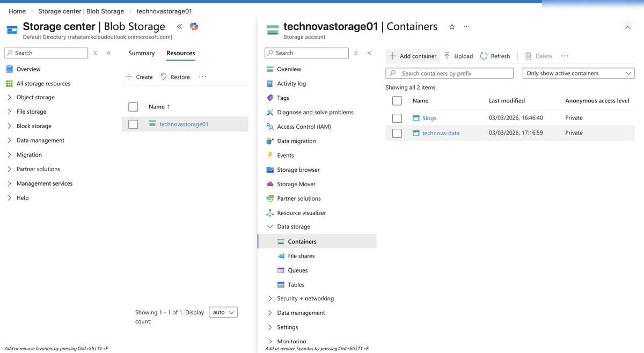Tick the checkbox for technovastorage01 resource

(x=133, y=124)
